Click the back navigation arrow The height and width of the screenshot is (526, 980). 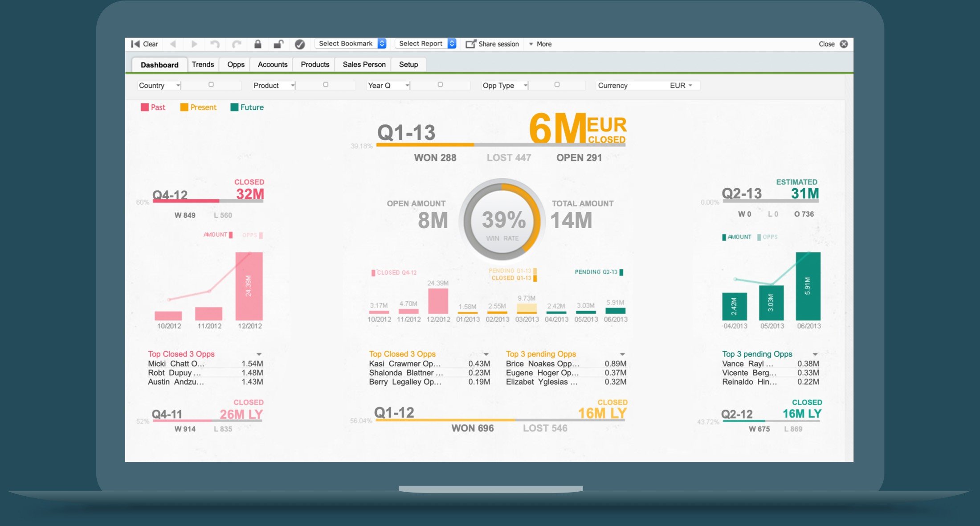pyautogui.click(x=173, y=44)
